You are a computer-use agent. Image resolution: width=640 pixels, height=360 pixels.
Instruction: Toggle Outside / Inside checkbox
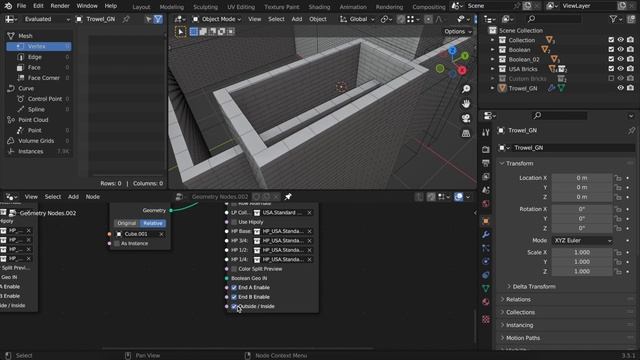[x=234, y=306]
